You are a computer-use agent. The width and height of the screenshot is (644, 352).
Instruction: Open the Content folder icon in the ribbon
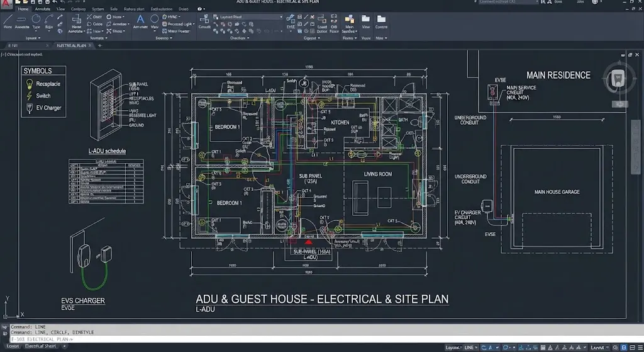point(381,18)
